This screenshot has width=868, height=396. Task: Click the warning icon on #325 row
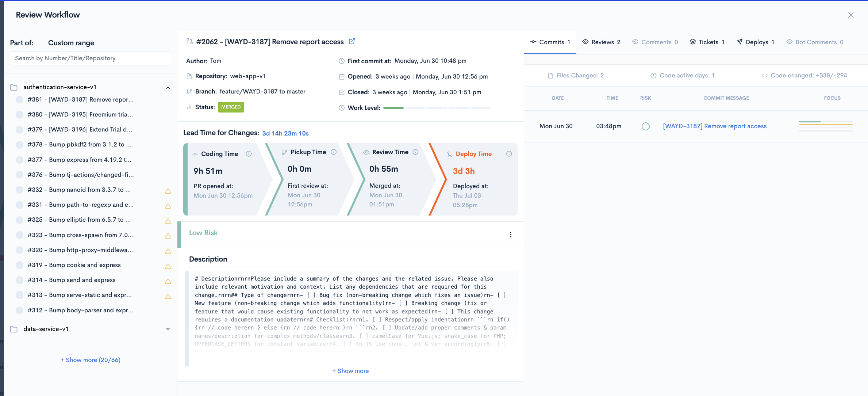(168, 221)
